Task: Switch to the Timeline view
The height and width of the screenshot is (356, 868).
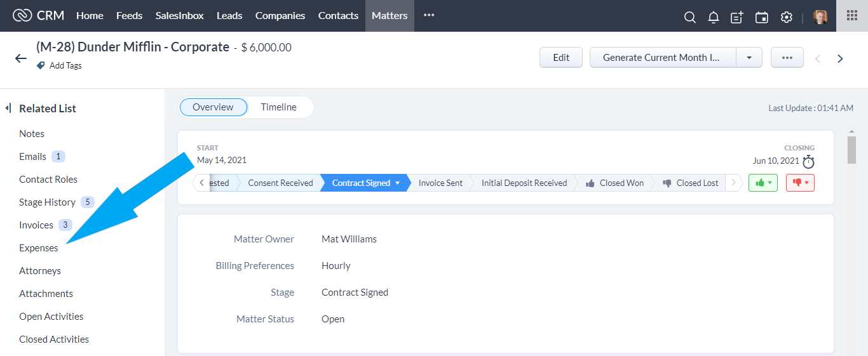Action: tap(278, 107)
